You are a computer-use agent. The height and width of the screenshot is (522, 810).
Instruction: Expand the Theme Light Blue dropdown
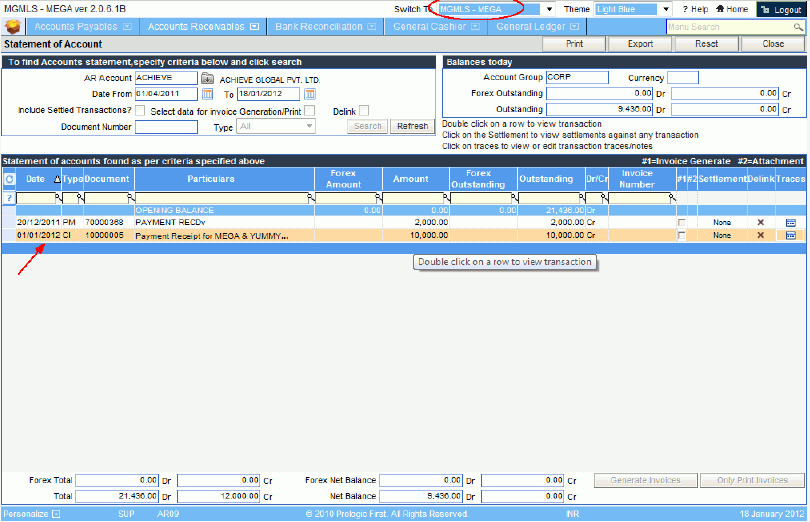point(664,9)
